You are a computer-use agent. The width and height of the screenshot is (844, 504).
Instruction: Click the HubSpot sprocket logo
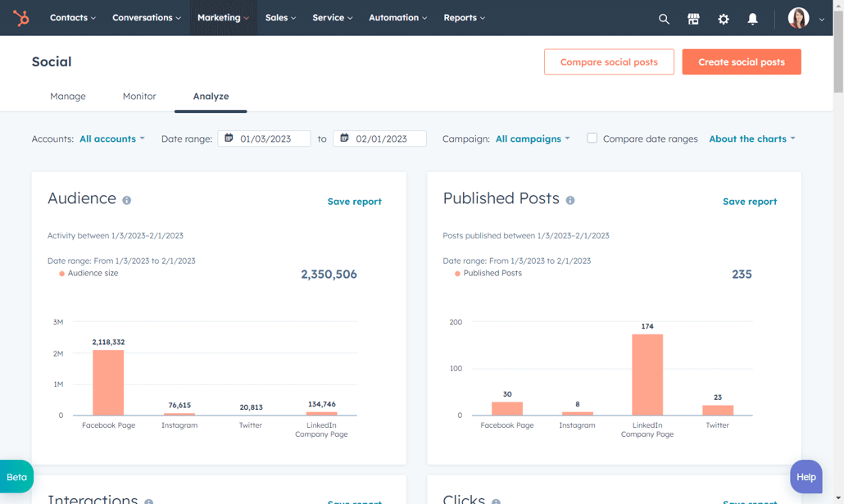(21, 17)
